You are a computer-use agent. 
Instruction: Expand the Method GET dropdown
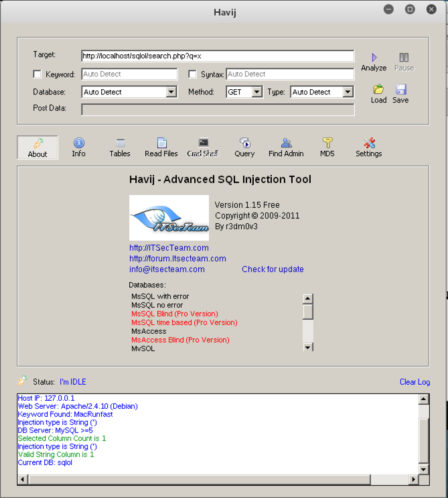click(257, 92)
